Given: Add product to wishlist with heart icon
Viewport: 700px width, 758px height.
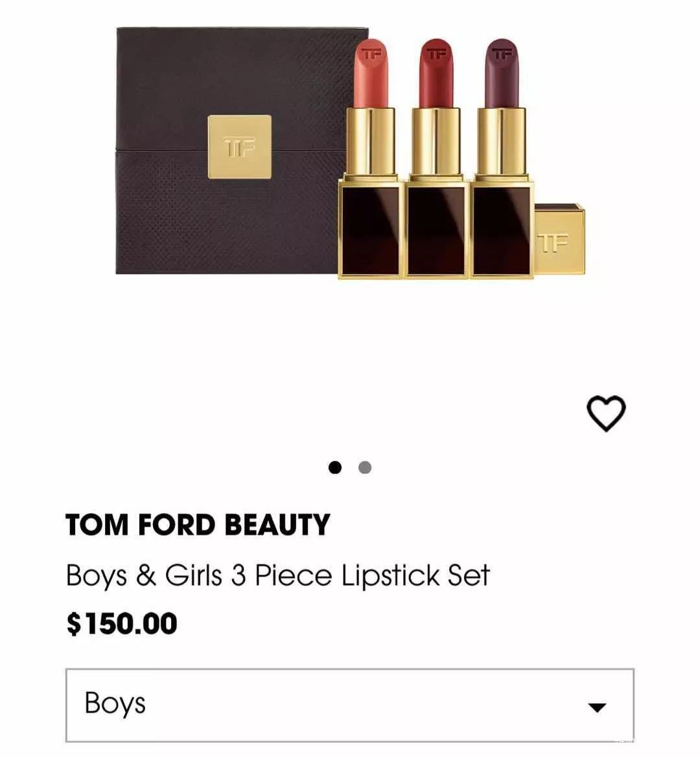Looking at the screenshot, I should pyautogui.click(x=606, y=414).
